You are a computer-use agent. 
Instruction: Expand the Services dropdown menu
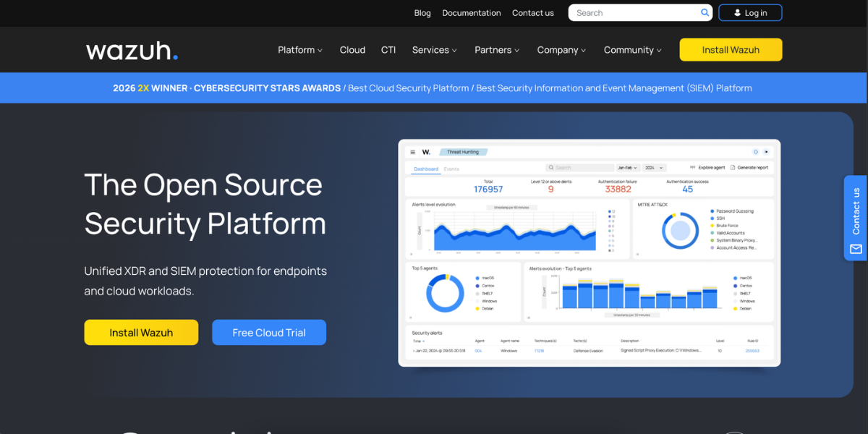pyautogui.click(x=435, y=50)
